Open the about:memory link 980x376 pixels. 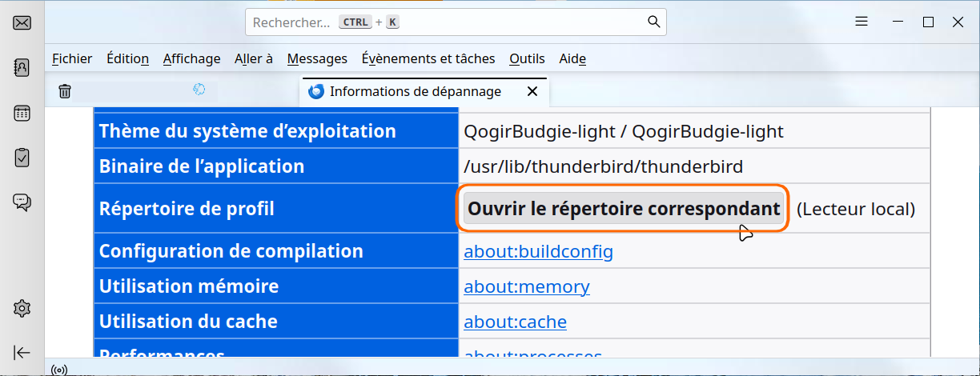(526, 286)
